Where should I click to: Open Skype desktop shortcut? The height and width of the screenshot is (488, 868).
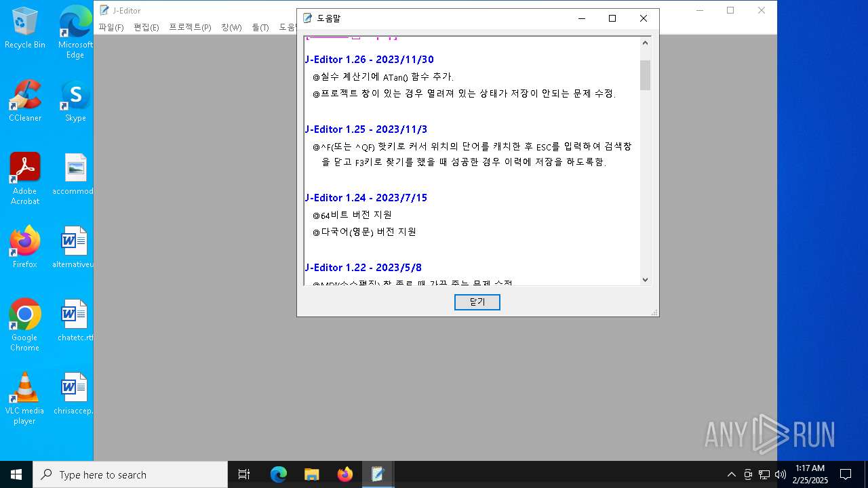pos(75,101)
